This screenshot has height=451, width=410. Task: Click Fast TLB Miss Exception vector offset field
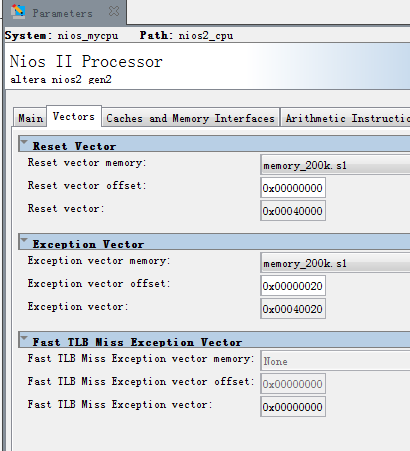click(293, 384)
